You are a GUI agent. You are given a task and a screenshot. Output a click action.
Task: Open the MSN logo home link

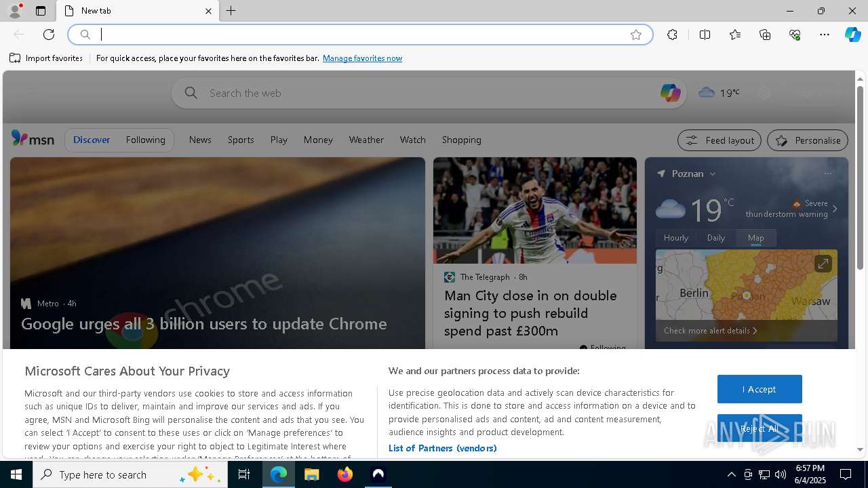pyautogui.click(x=33, y=139)
